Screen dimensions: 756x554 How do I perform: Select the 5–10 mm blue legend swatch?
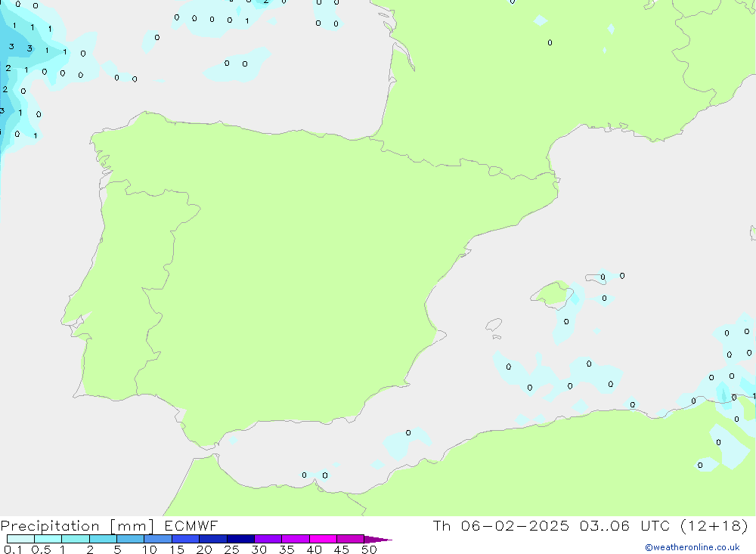pyautogui.click(x=131, y=539)
